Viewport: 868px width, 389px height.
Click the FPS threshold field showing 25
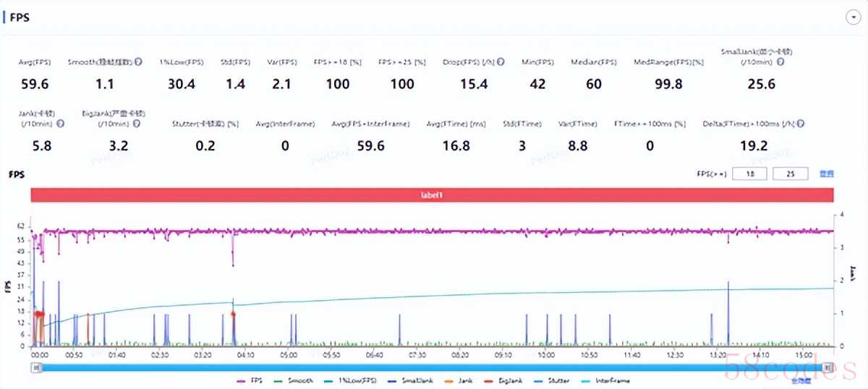pos(791,174)
